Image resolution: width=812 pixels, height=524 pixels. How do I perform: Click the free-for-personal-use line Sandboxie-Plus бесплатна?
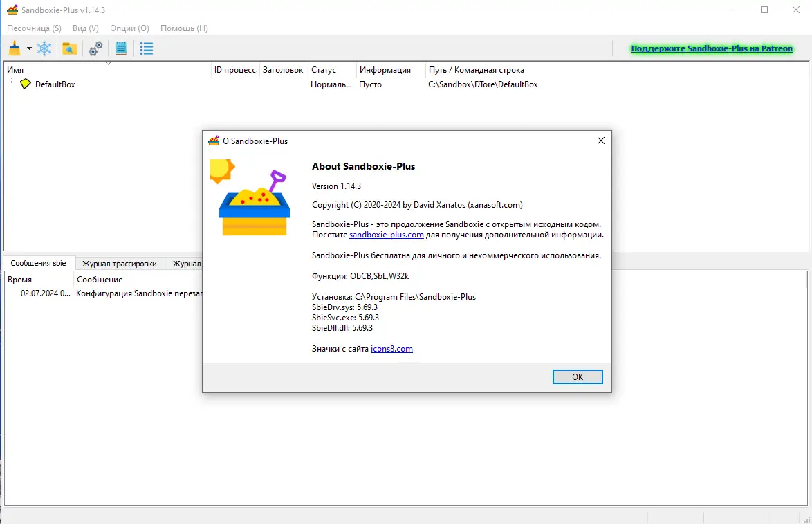[456, 255]
